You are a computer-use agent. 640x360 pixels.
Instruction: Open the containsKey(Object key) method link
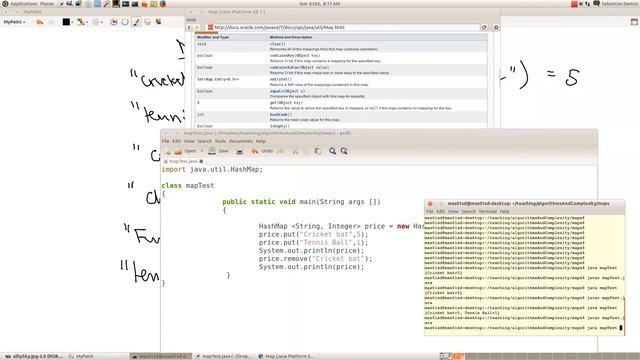(295, 56)
